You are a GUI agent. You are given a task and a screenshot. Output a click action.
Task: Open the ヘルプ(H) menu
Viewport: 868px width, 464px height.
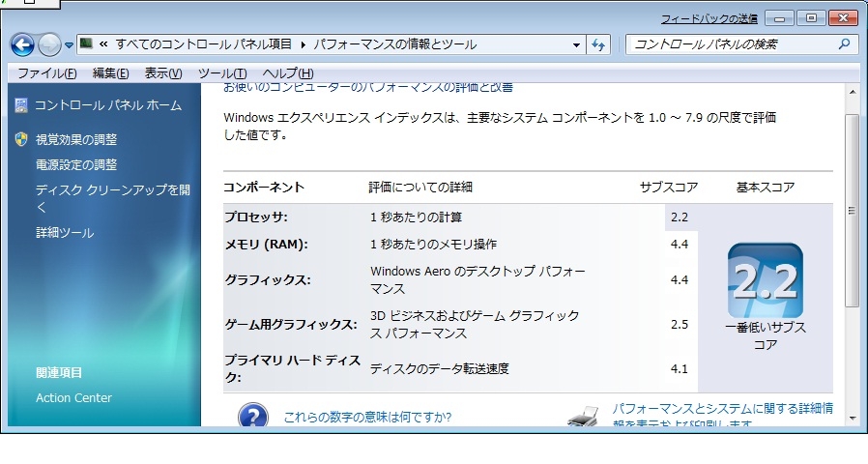click(288, 73)
